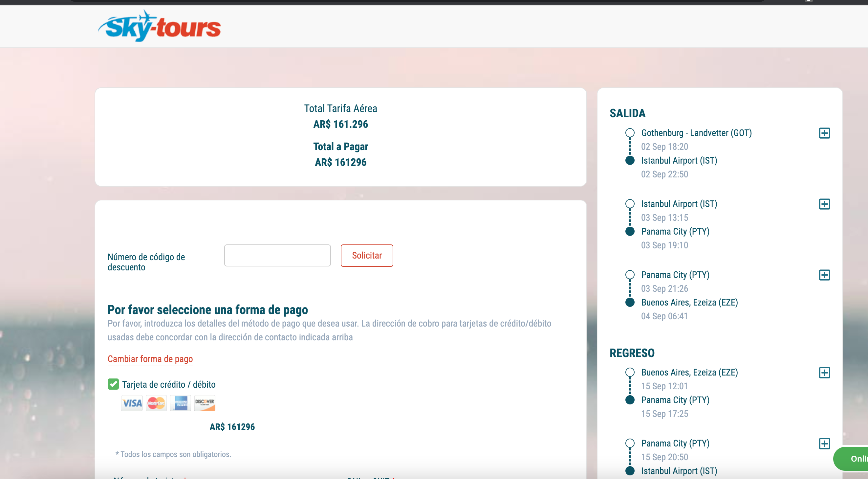This screenshot has height=479, width=868.
Task: Expand details of the Istanbul to Panama City leg
Action: [x=826, y=204]
